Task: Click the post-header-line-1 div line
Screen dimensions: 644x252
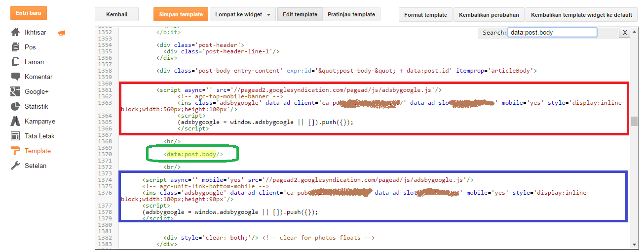Action: click(222, 51)
